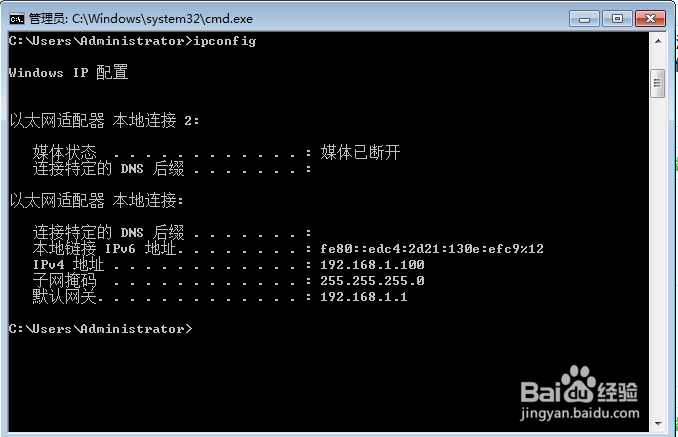Click the Baidu paw logo watermark
The height and width of the screenshot is (437, 678).
coord(579,383)
